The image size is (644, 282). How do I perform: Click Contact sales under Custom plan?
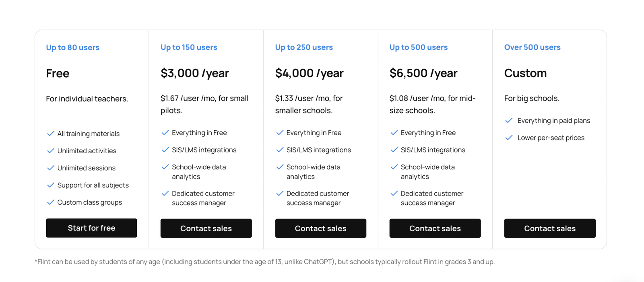[549, 228]
